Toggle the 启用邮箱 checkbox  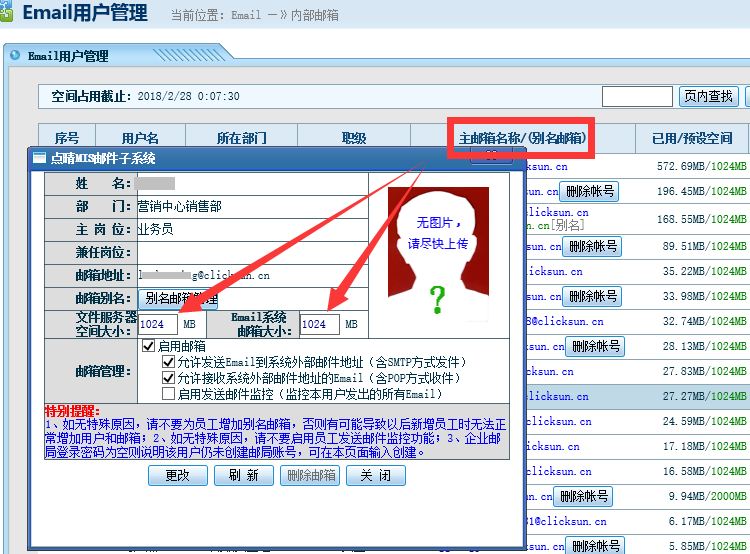tap(150, 346)
